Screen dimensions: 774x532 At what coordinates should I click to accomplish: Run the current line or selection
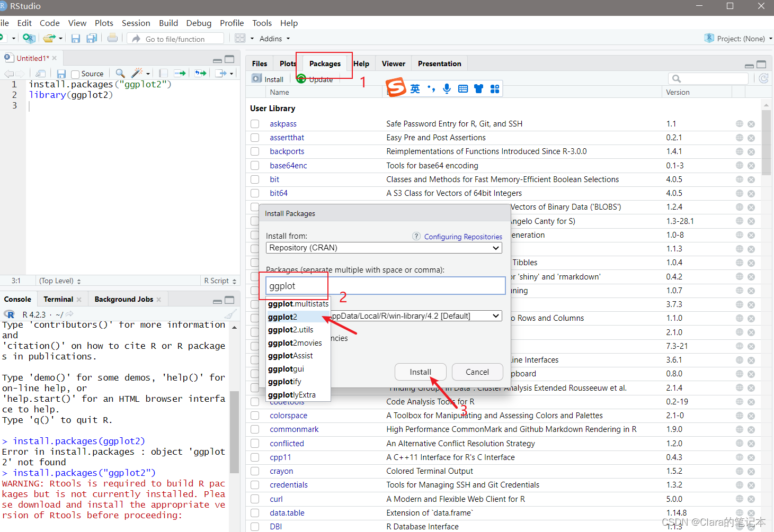coord(180,73)
